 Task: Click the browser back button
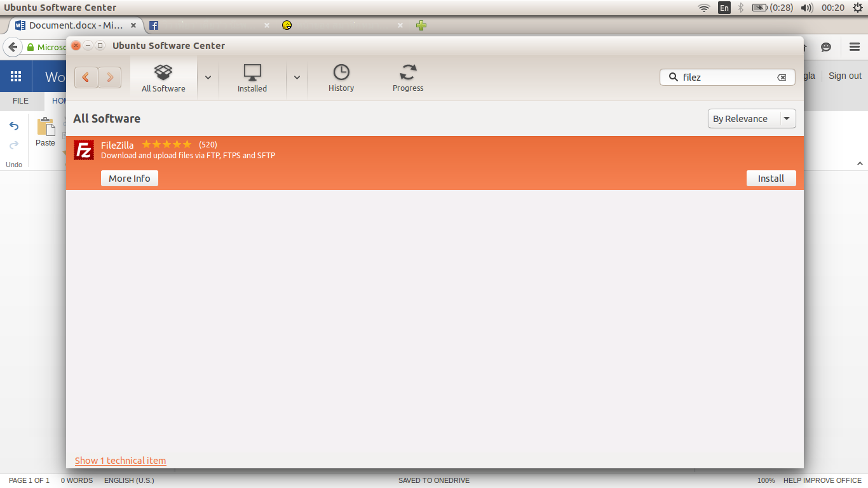pyautogui.click(x=12, y=47)
